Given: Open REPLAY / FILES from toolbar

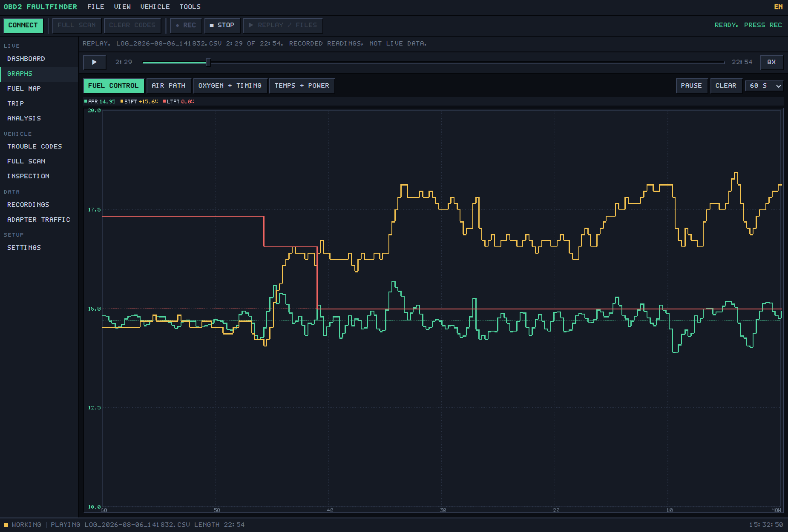Looking at the screenshot, I should tap(283, 25).
